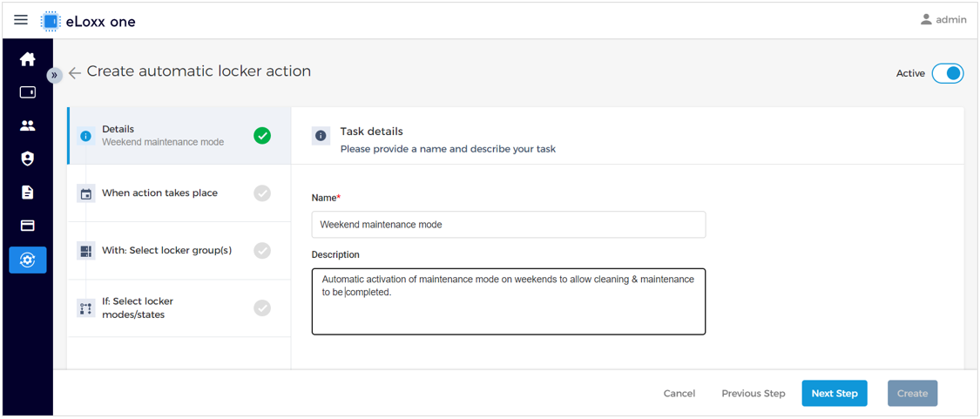
Task: Click the Task details title text
Action: pyautogui.click(x=371, y=132)
